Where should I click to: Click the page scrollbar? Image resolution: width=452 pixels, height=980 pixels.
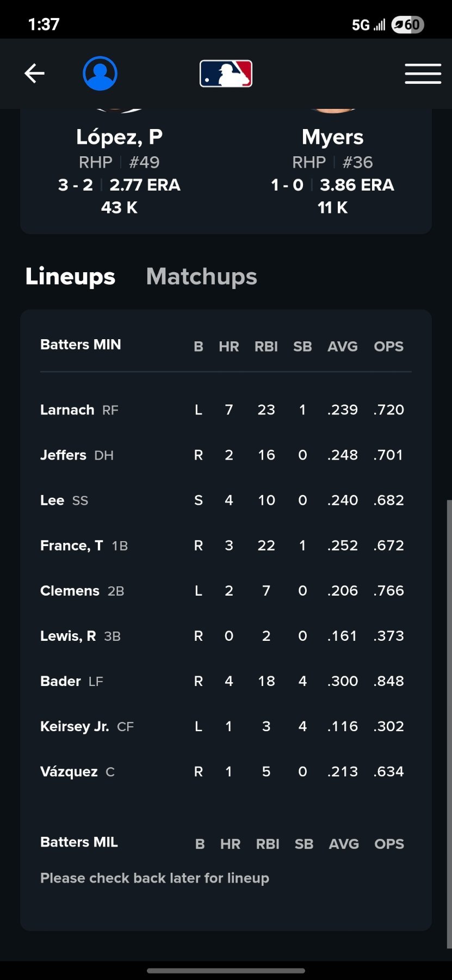tap(449, 724)
